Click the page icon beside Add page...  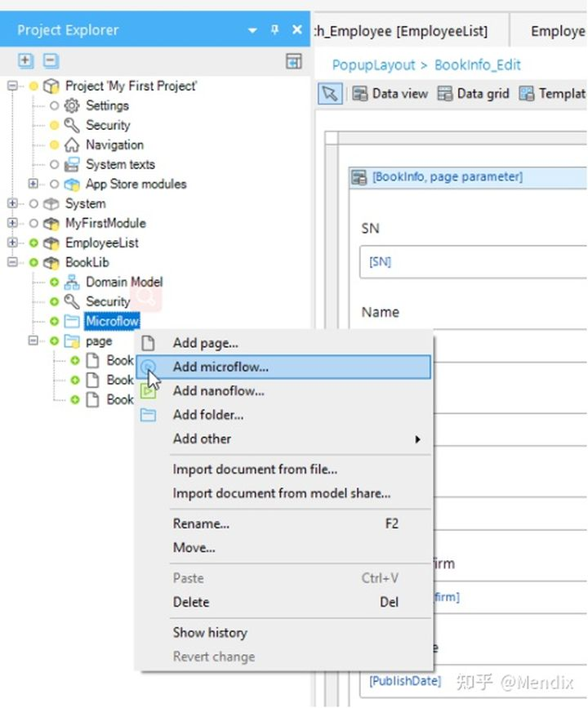pyautogui.click(x=148, y=344)
